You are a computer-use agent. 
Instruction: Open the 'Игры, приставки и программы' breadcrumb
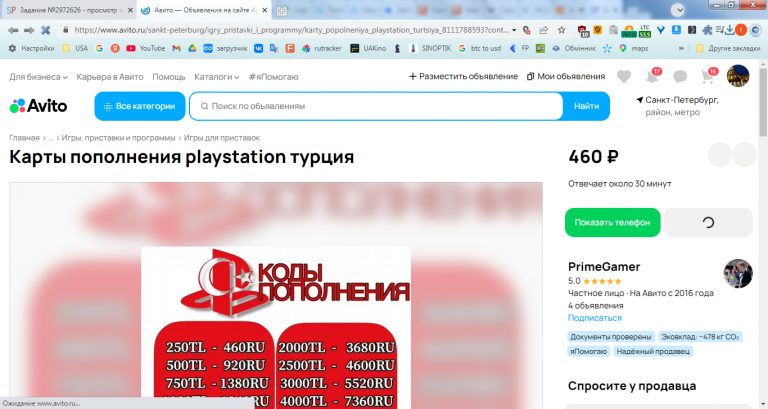pos(118,138)
